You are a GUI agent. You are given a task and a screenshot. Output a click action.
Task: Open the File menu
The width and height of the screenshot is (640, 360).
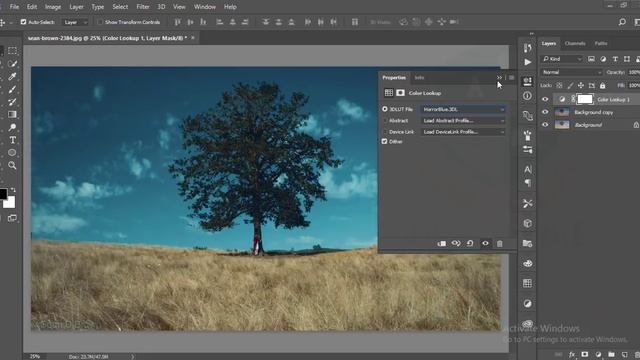tap(14, 7)
